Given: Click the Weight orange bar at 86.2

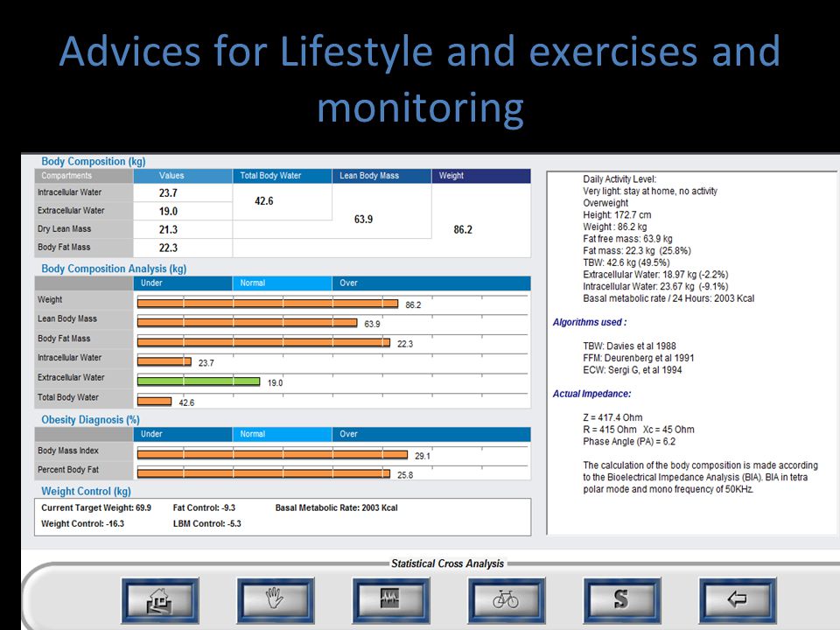Looking at the screenshot, I should click(x=268, y=304).
